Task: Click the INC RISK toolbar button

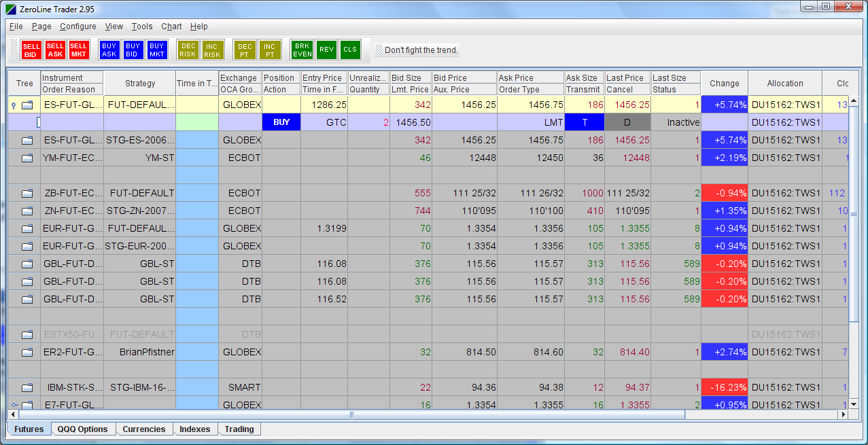Action: [212, 50]
